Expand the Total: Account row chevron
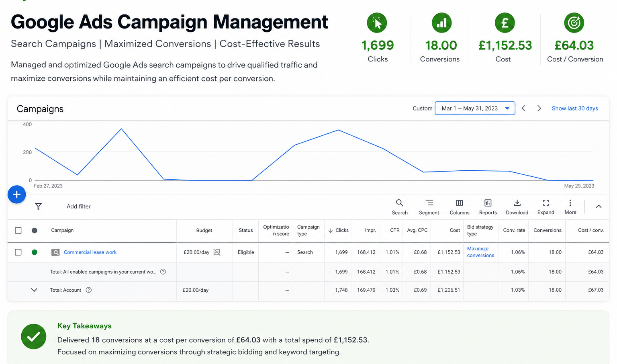617x364 pixels. (34, 290)
